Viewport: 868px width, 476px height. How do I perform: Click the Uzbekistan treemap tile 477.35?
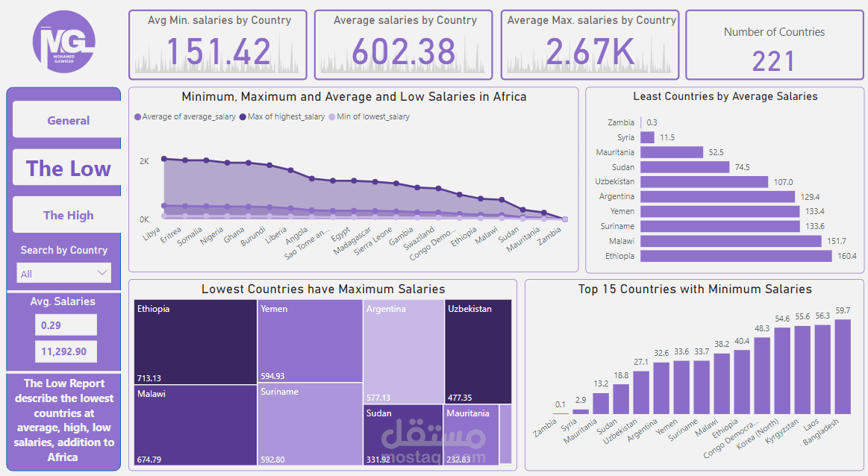coord(478,352)
